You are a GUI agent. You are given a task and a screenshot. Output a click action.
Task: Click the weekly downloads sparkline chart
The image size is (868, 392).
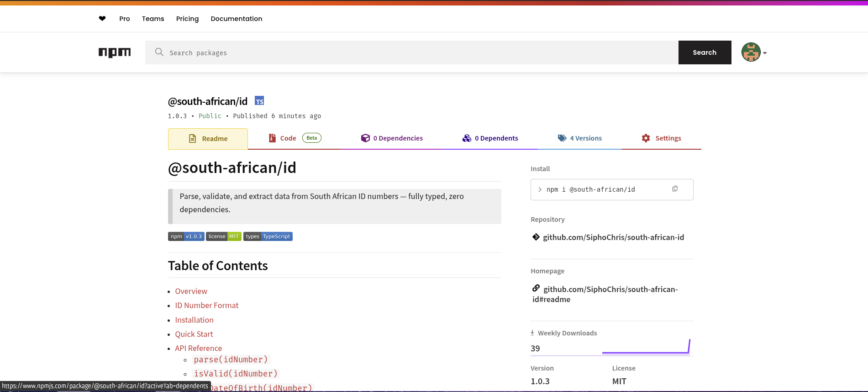(646, 347)
